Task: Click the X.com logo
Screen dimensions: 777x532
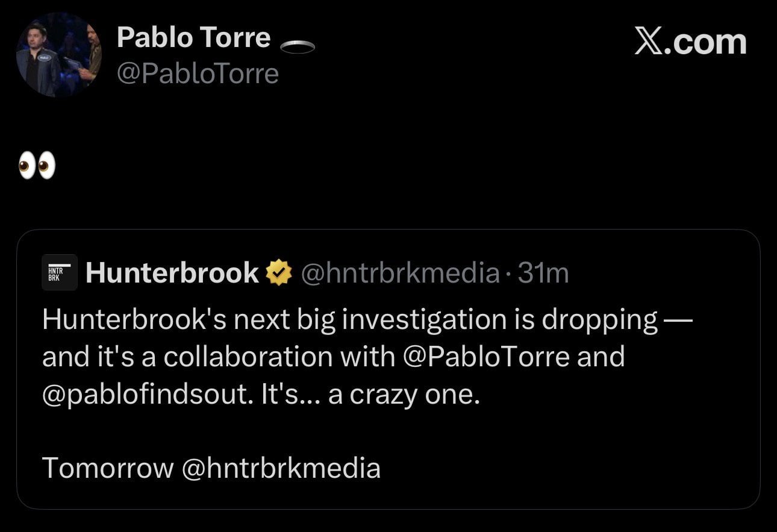Action: (691, 42)
